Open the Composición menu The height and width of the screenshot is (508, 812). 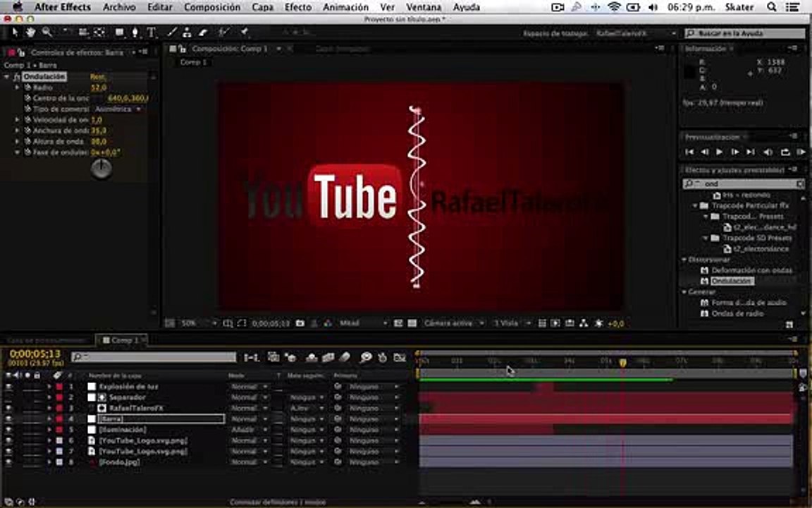click(212, 7)
